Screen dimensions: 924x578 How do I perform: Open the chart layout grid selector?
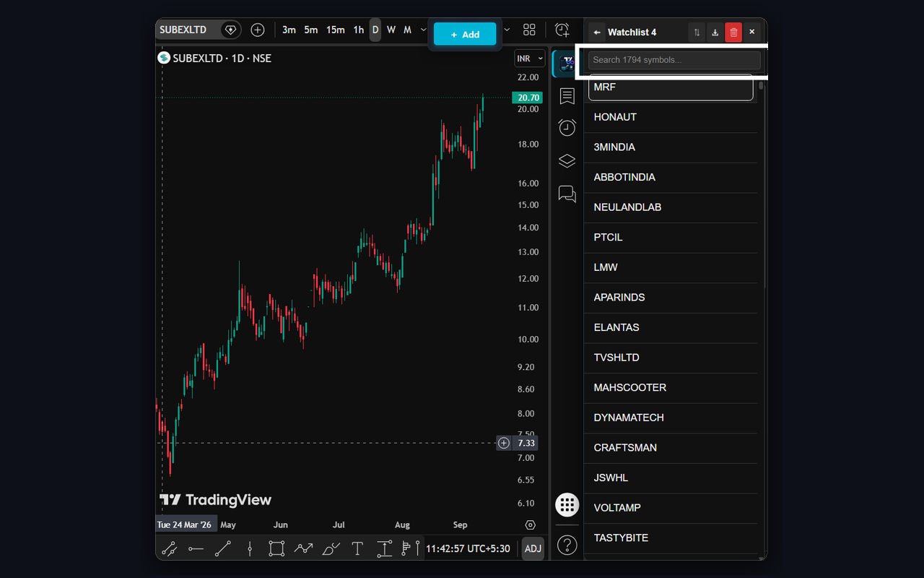click(529, 30)
